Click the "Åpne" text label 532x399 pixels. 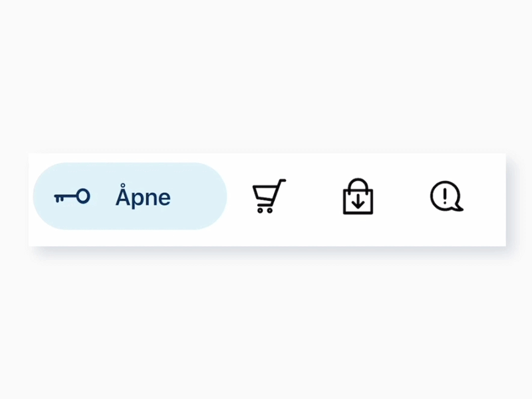[x=143, y=198]
